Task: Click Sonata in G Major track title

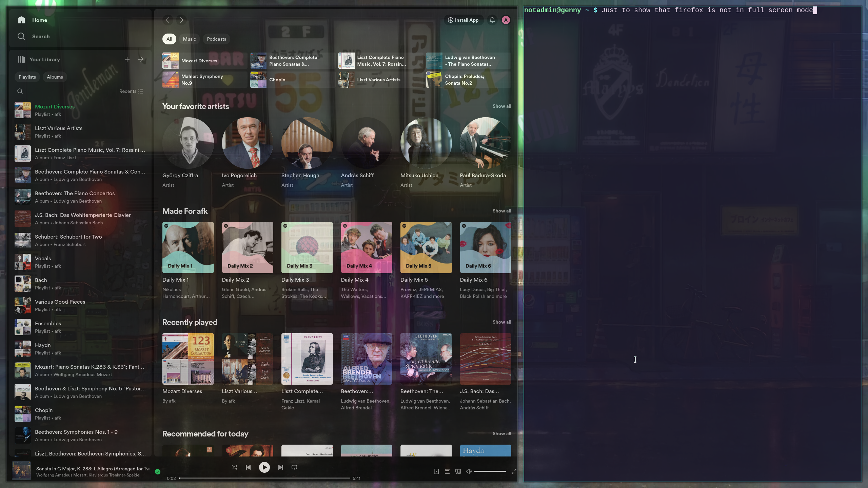Action: 93,469
